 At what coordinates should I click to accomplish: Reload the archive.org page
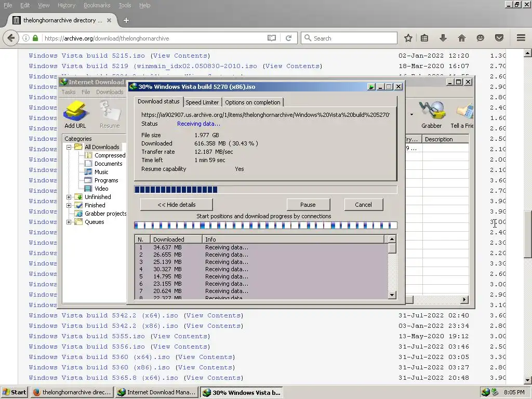[x=288, y=38]
